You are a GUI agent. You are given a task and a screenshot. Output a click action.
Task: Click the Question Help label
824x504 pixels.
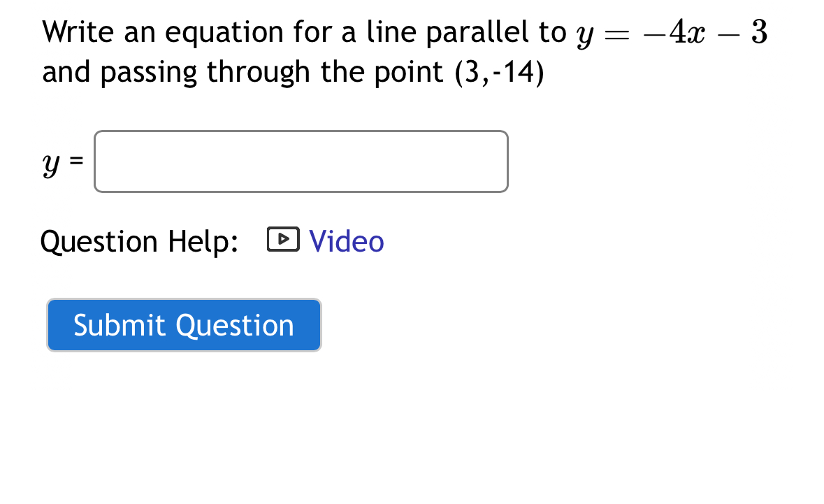coord(139,241)
